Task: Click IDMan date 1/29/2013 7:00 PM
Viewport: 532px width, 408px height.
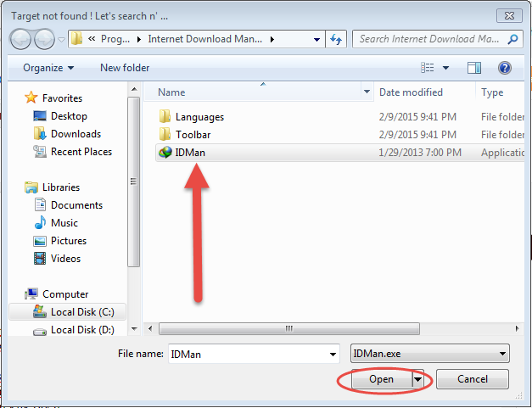Action: click(420, 153)
